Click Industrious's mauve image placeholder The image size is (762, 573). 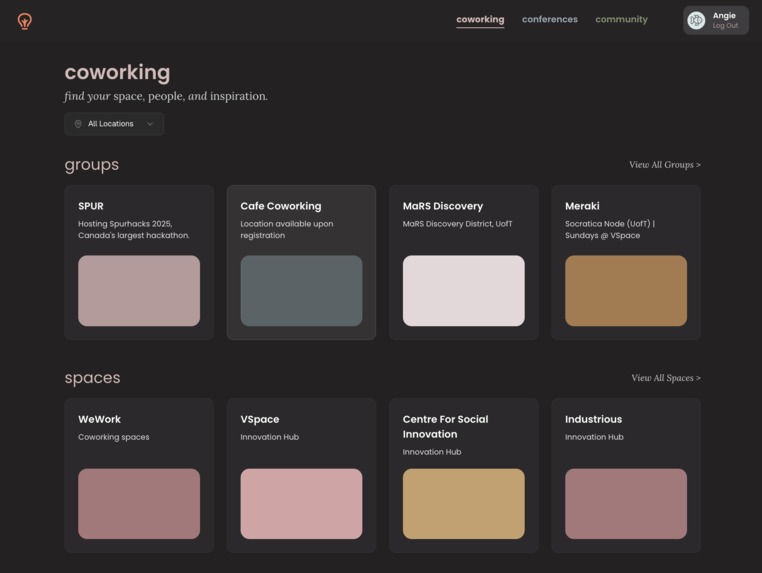coord(626,504)
